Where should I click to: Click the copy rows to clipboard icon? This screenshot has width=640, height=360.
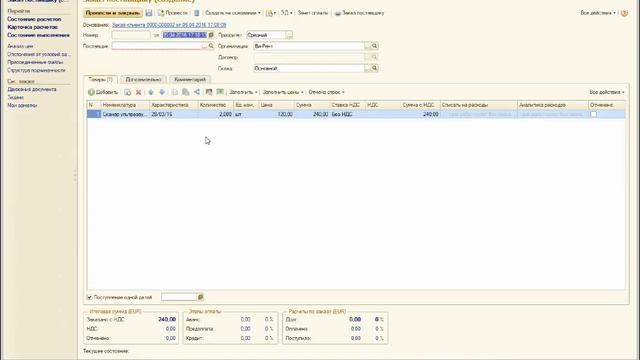pyautogui.click(x=174, y=92)
